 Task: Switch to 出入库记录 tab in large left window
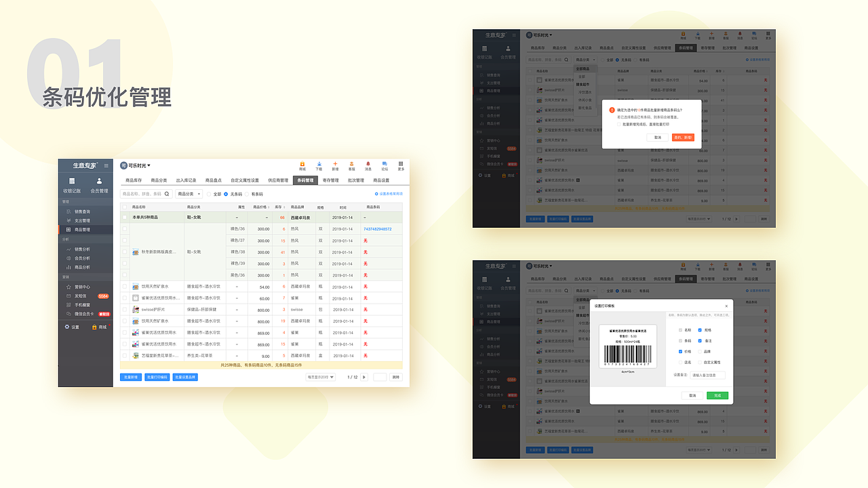pyautogui.click(x=186, y=180)
